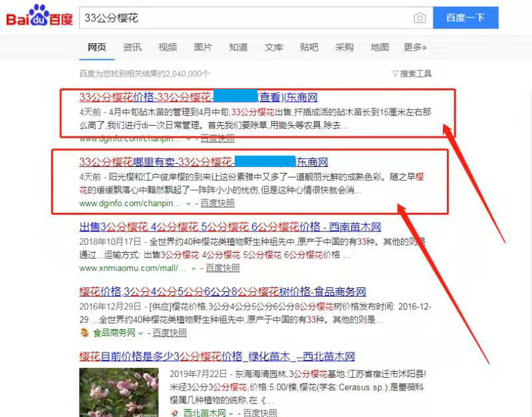Click date text 2018年10月17日
Viewport: 532px width, 417px height.
(110, 241)
